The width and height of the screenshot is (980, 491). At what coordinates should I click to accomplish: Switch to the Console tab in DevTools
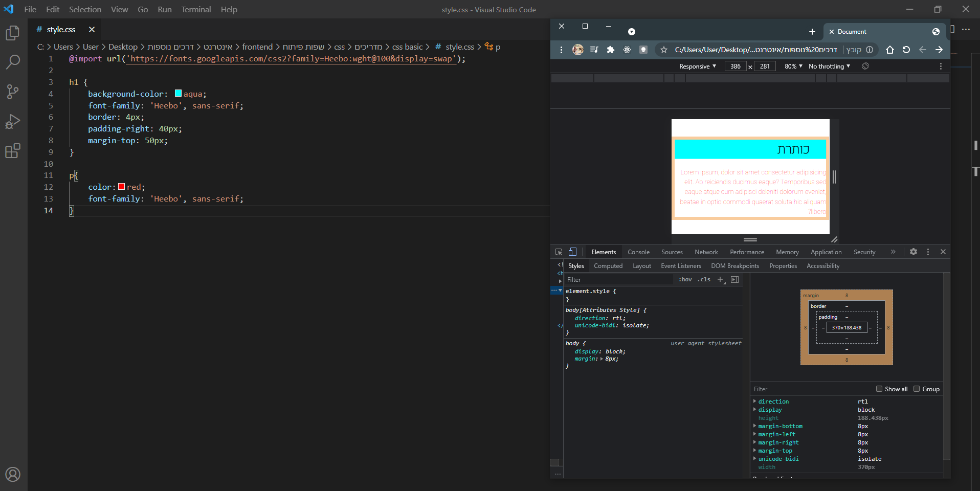(638, 252)
